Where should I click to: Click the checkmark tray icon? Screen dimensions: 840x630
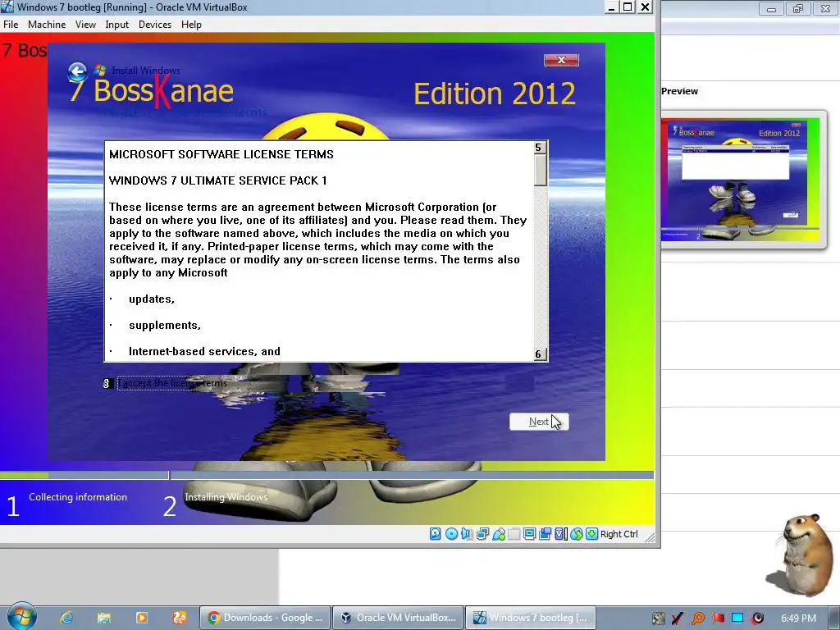(x=677, y=619)
